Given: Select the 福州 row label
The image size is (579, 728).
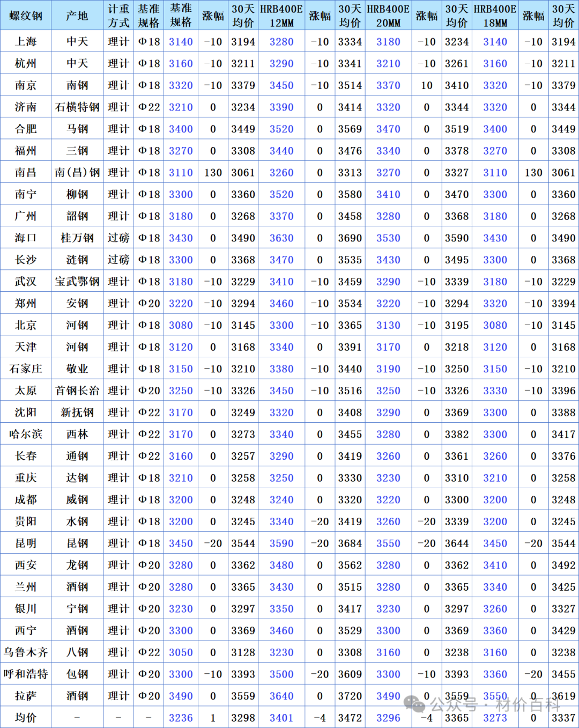Looking at the screenshot, I should point(26,151).
